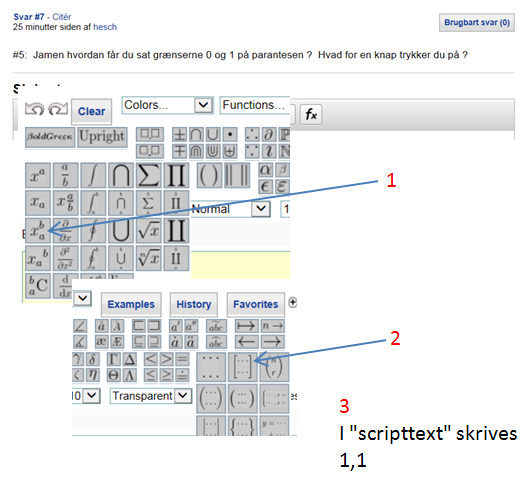Click the field showing 1 beside Normal
The height and width of the screenshot is (480, 525).
coord(285,209)
